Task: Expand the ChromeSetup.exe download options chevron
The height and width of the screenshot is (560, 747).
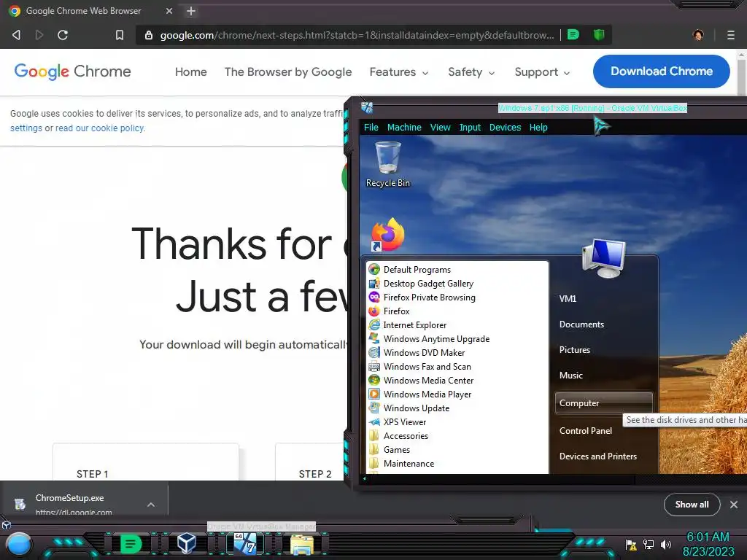Action: 151,505
